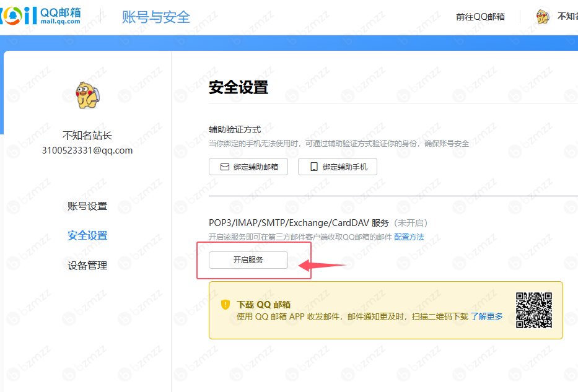Click the 安全设置 page heading
The image size is (578, 392).
239,88
